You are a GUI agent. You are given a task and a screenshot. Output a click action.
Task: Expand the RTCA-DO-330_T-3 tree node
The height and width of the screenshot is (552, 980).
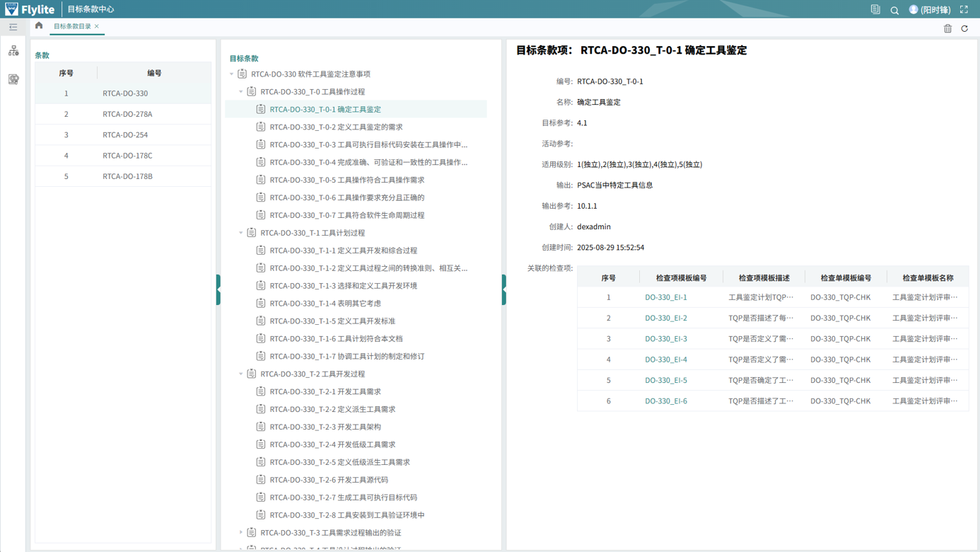tap(241, 533)
